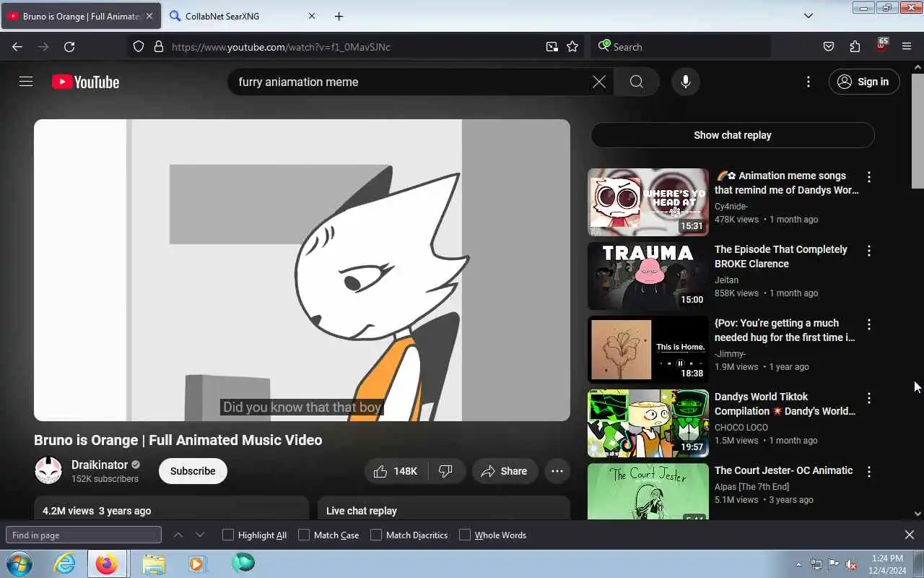The image size is (924, 578).
Task: Click the page vertical scrollbar thumb
Action: pos(918,132)
